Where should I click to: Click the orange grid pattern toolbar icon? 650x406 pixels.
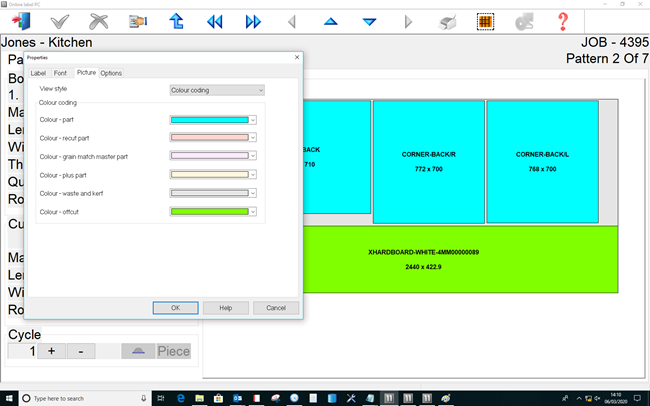tap(485, 20)
